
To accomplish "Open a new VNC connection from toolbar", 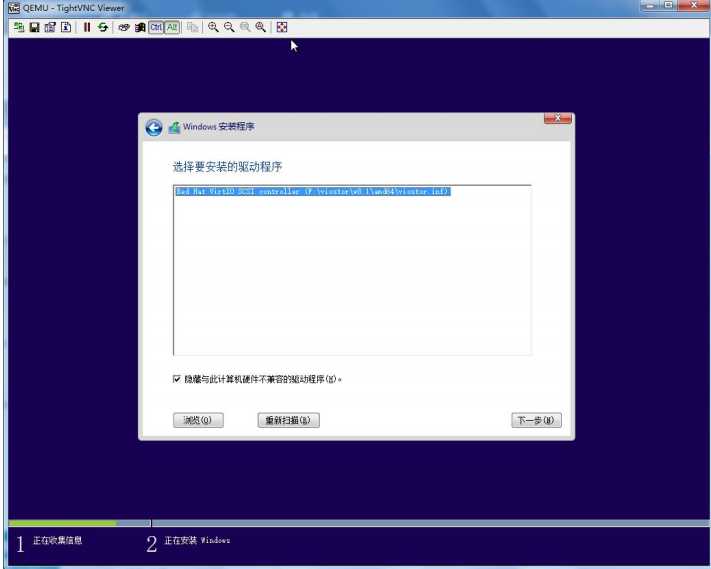I will click(19, 27).
